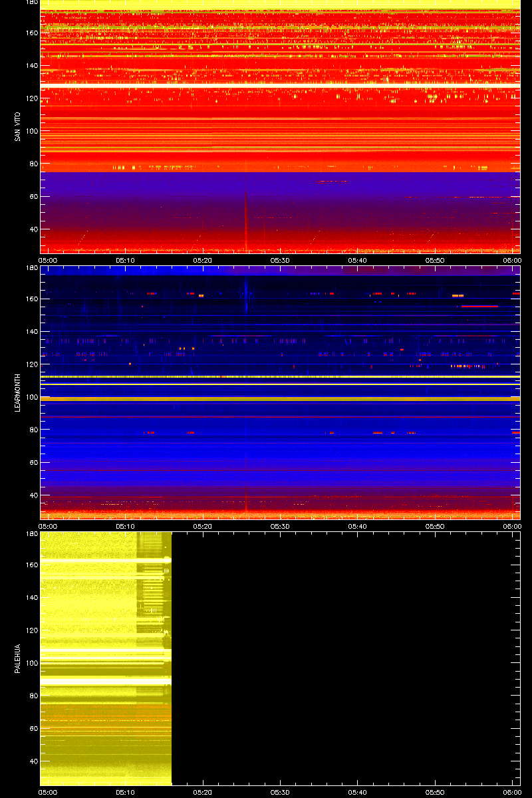The height and width of the screenshot is (798, 532).
Task: Click the PALEHUA axis label
Action: click(17, 658)
